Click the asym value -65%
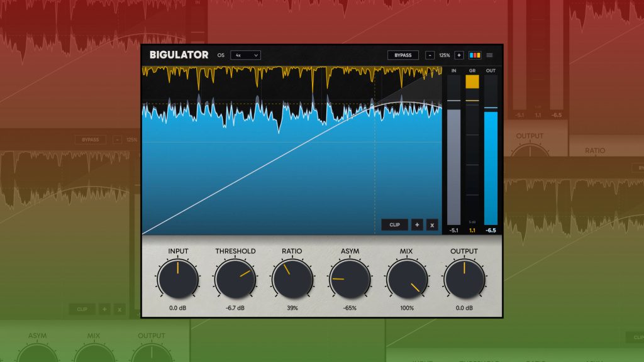 click(350, 308)
